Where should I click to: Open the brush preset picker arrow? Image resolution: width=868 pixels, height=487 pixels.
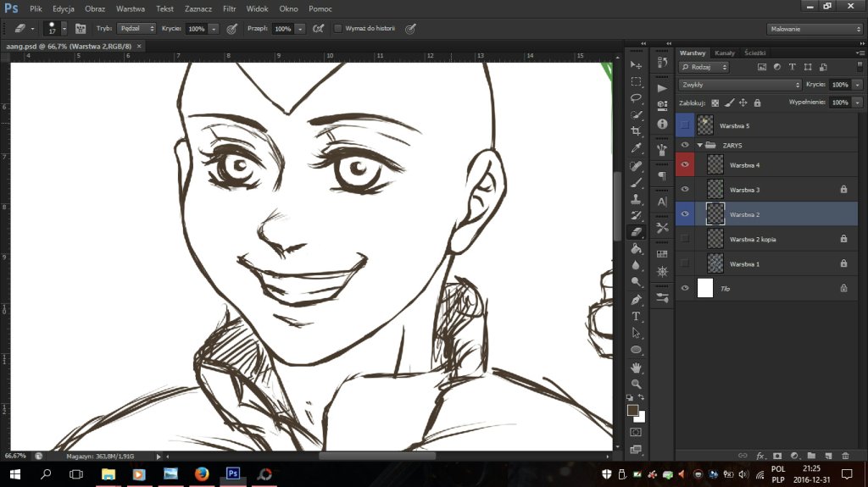(64, 28)
